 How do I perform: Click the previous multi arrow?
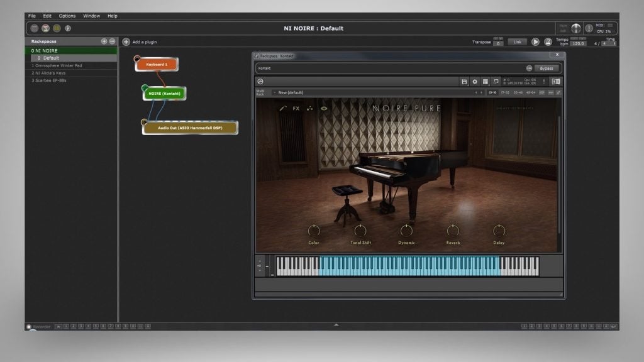[476, 93]
